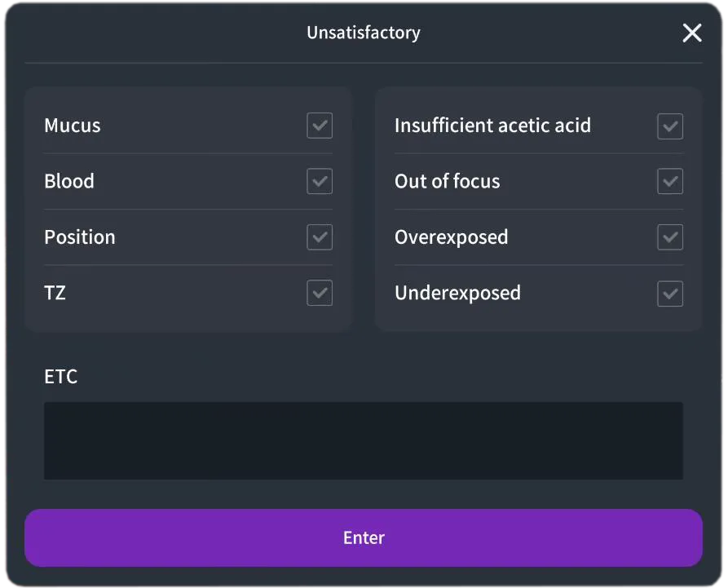
Task: Select the Blood label text
Action: pyautogui.click(x=69, y=181)
